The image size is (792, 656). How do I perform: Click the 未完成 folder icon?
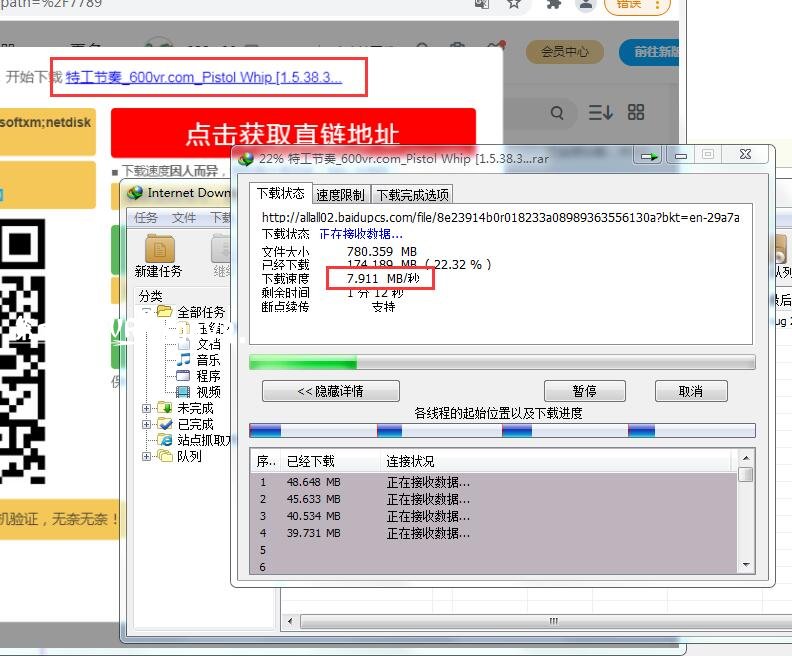165,408
